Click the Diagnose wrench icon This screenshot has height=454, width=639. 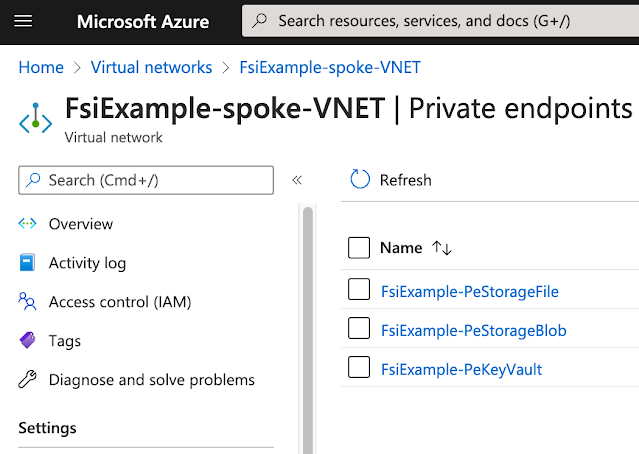pyautogui.click(x=28, y=380)
